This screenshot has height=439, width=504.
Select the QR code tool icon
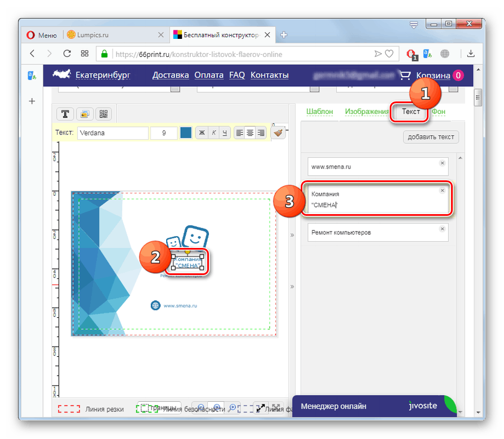point(103,114)
